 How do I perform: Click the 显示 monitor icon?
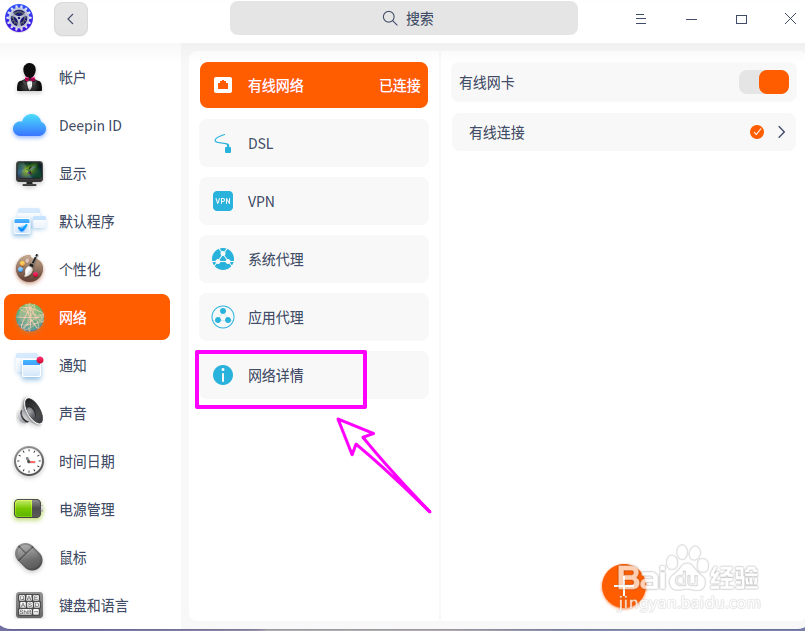29,174
